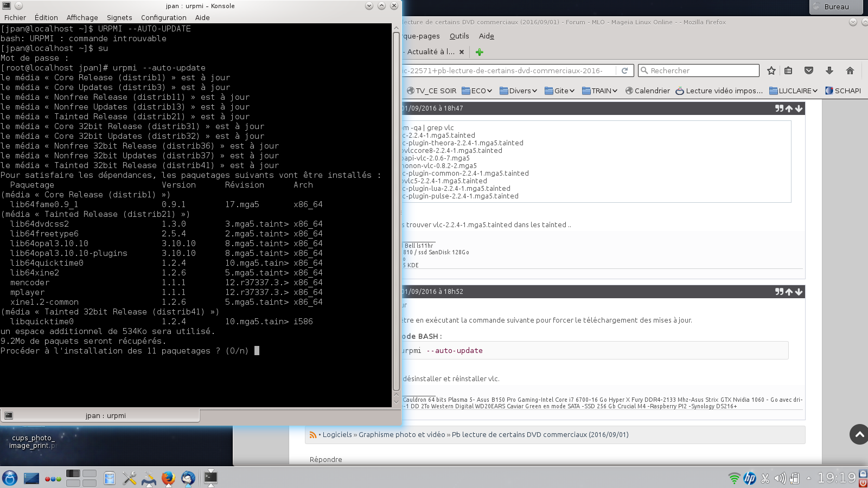This screenshot has width=868, height=488.
Task: Click the HP tray icon
Action: tap(750, 478)
